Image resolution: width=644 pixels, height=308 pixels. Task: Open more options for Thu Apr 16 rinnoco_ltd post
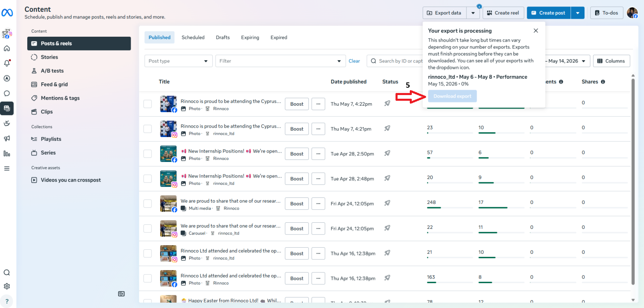click(x=318, y=253)
